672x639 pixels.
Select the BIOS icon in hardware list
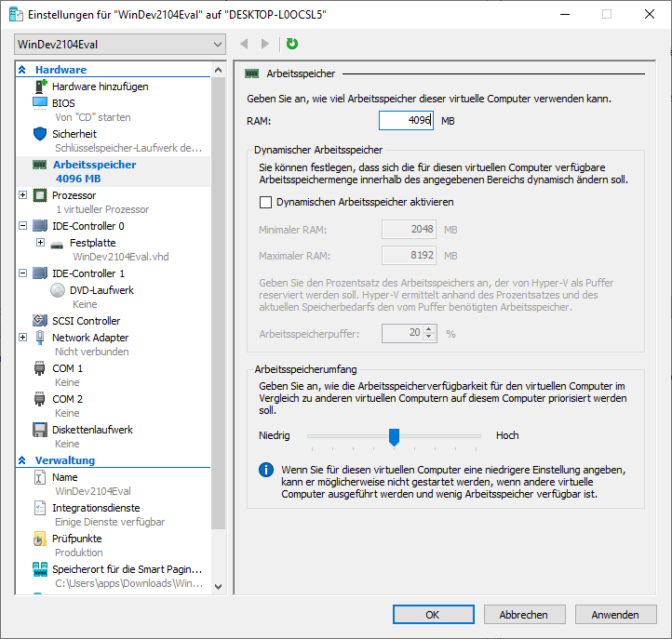pos(40,102)
